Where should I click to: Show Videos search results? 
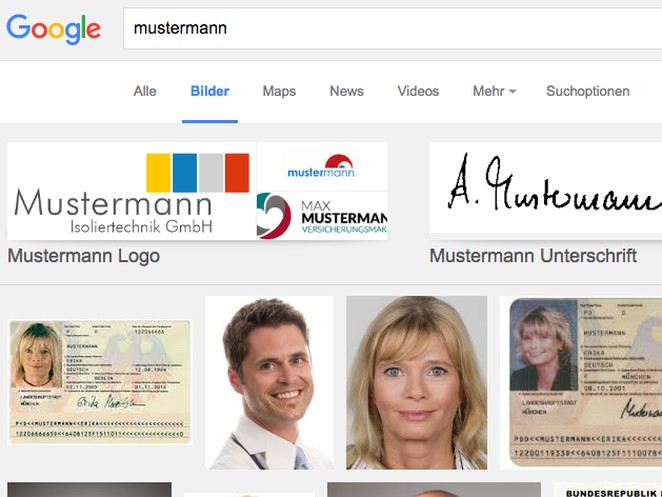(x=418, y=91)
